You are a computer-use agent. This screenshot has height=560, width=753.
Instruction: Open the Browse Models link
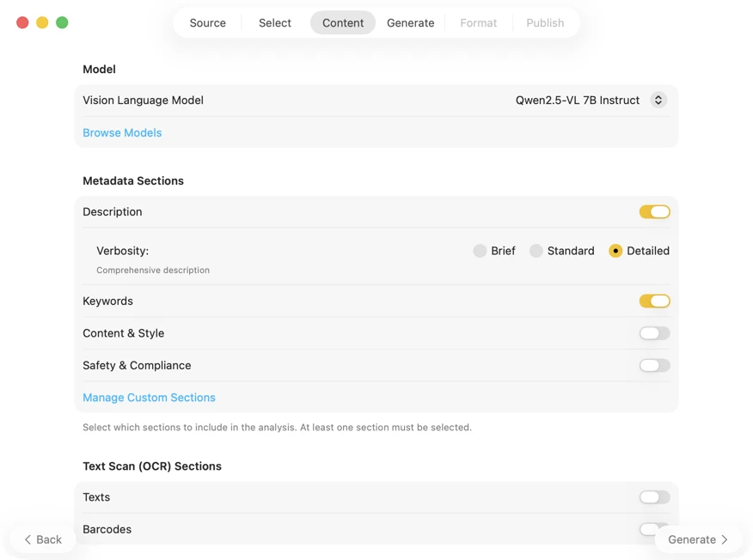tap(122, 132)
